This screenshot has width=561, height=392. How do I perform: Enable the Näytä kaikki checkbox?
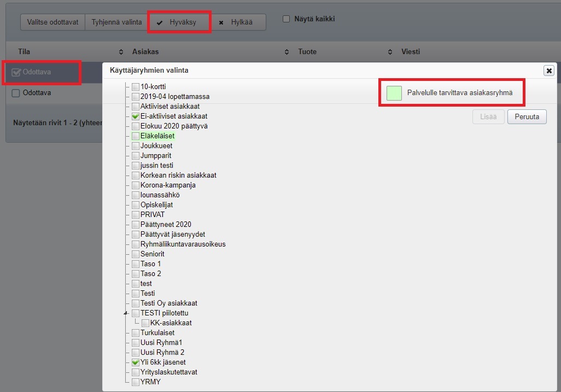286,19
